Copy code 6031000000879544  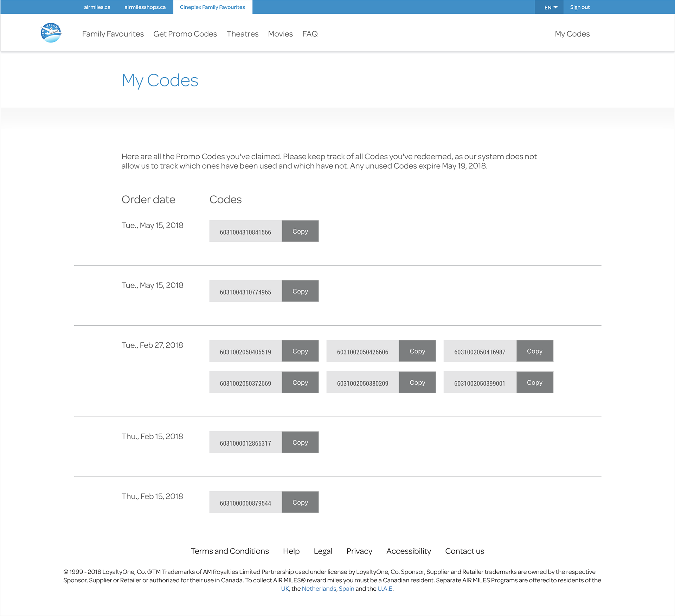point(300,502)
